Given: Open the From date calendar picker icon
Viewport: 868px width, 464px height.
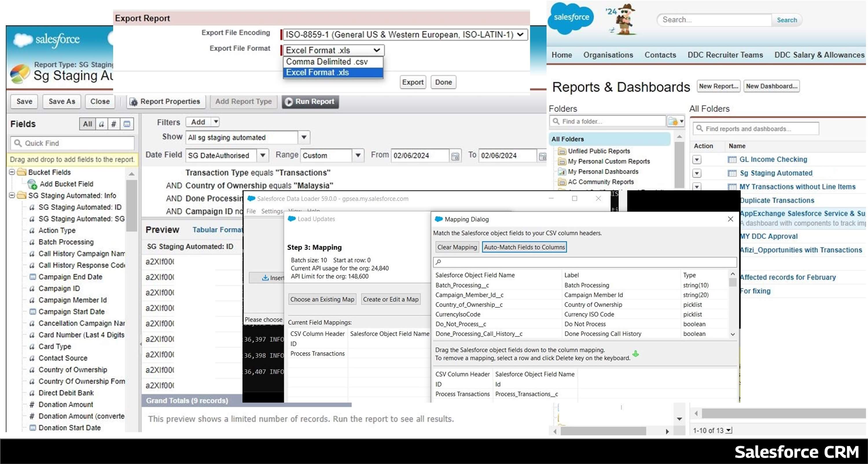Looking at the screenshot, I should click(x=455, y=156).
